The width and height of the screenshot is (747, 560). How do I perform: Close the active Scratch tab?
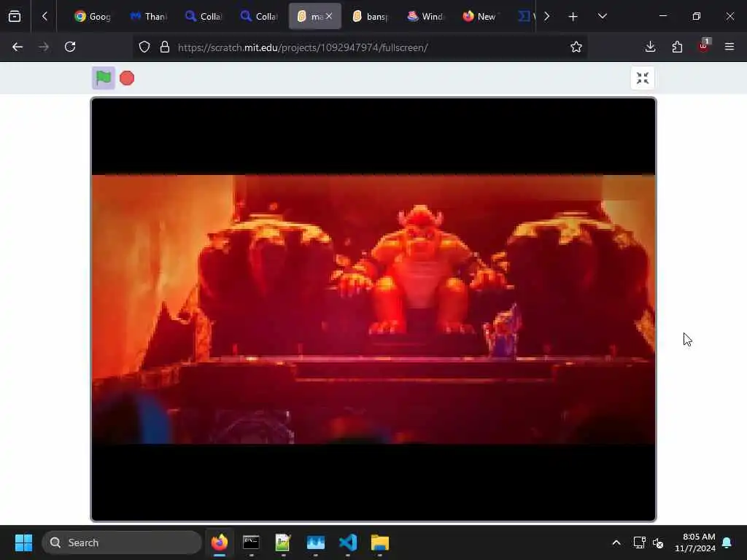(x=329, y=16)
